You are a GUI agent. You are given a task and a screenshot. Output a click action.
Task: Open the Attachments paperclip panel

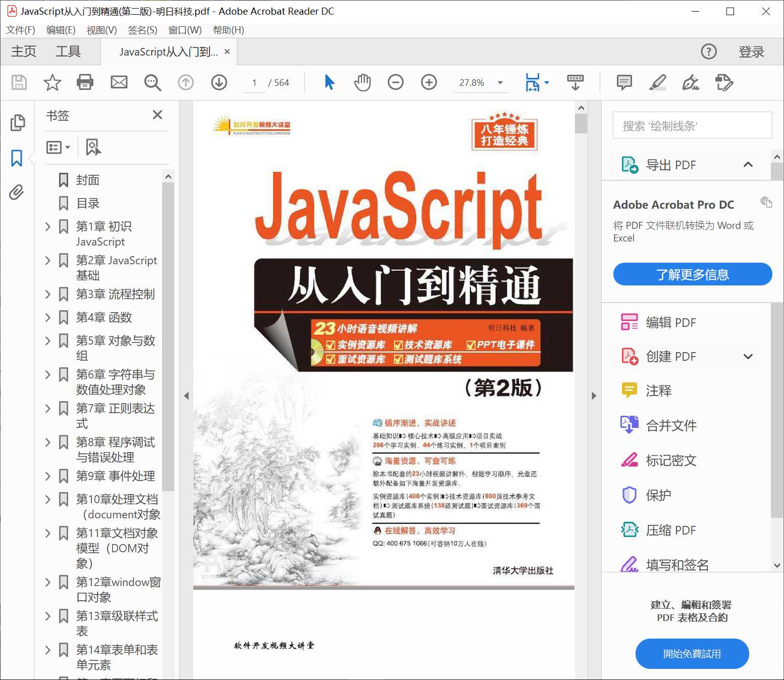[16, 192]
